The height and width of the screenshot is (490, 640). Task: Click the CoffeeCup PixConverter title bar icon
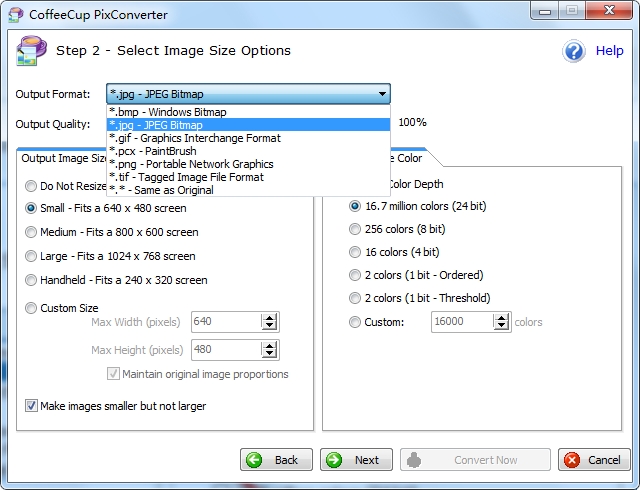pos(14,11)
